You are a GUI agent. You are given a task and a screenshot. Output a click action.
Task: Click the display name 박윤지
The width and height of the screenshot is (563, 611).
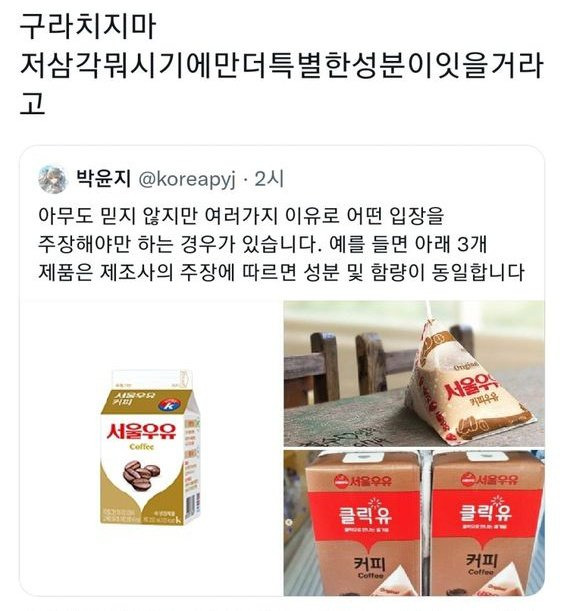103,179
